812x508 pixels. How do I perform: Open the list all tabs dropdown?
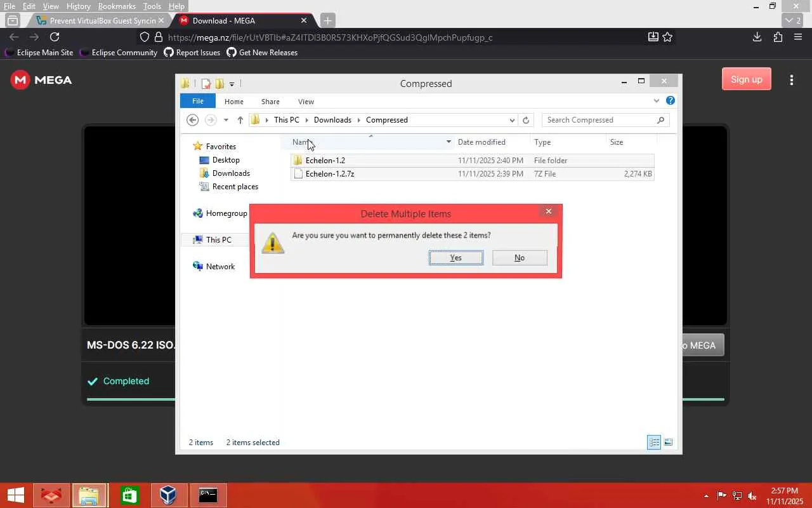(793, 20)
